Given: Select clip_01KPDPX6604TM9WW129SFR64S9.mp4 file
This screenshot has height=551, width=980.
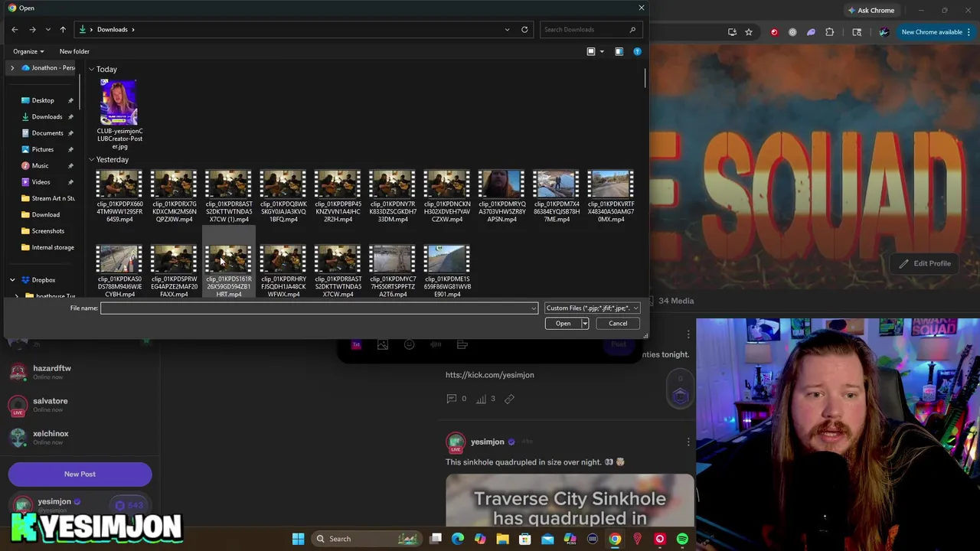Looking at the screenshot, I should pos(119,197).
